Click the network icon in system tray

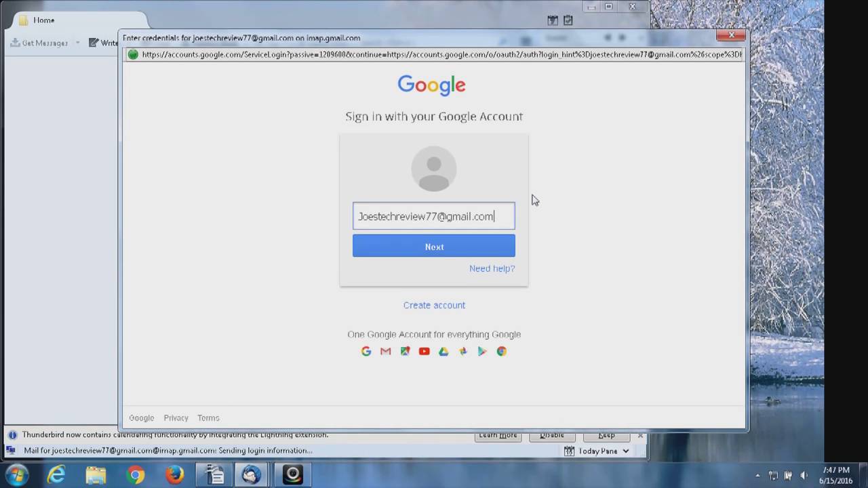(x=774, y=476)
